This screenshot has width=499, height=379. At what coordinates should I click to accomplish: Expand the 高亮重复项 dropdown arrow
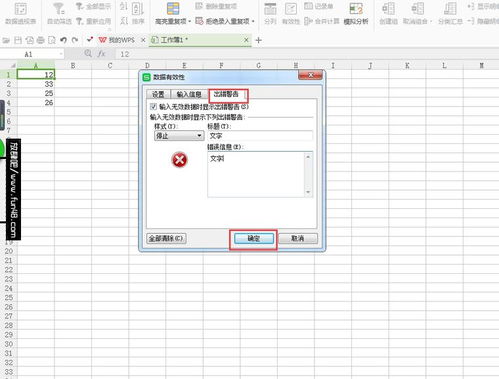[x=189, y=21]
